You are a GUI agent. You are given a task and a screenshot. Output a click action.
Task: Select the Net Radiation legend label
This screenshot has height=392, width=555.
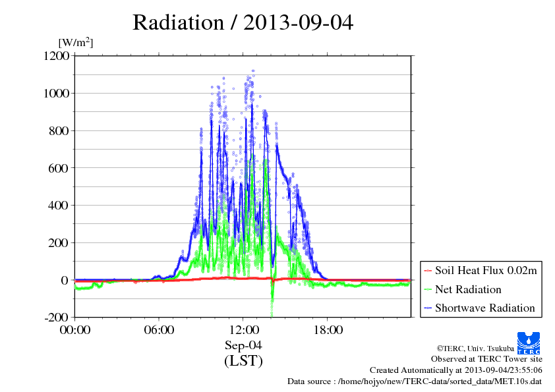468,289
